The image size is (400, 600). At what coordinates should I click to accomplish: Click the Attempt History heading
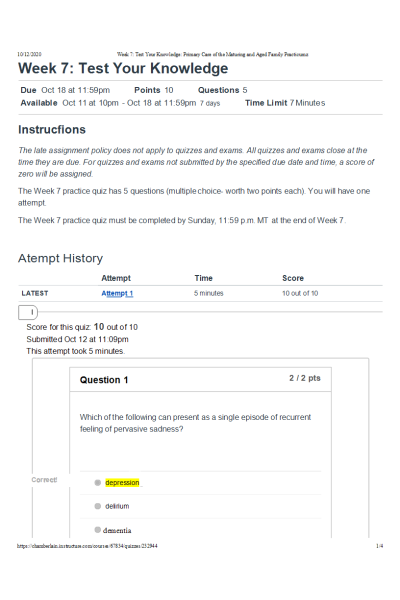tap(60, 258)
